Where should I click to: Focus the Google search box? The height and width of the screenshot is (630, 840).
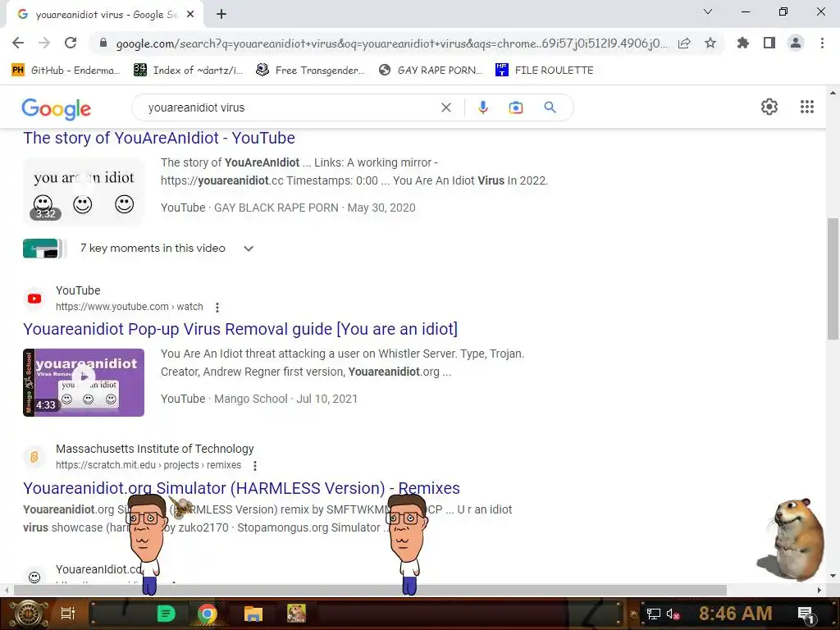tap(290, 107)
